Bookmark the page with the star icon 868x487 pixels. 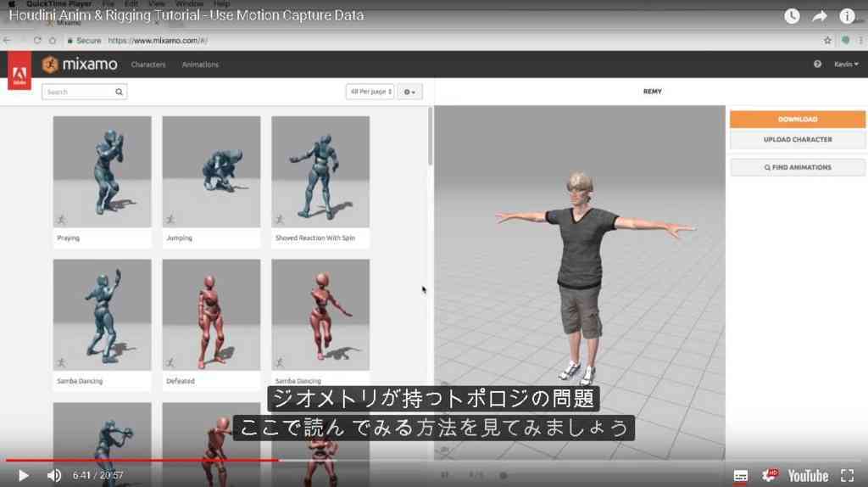(x=827, y=41)
